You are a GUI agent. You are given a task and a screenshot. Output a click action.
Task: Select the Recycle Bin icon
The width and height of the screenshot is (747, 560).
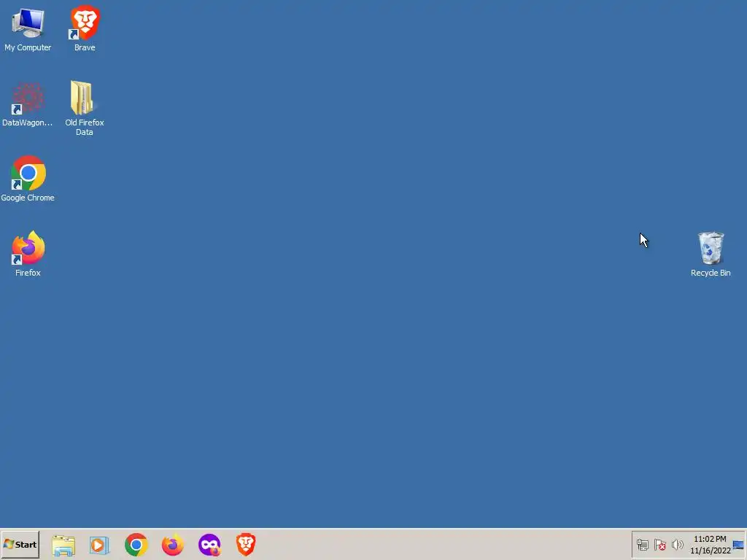point(711,254)
